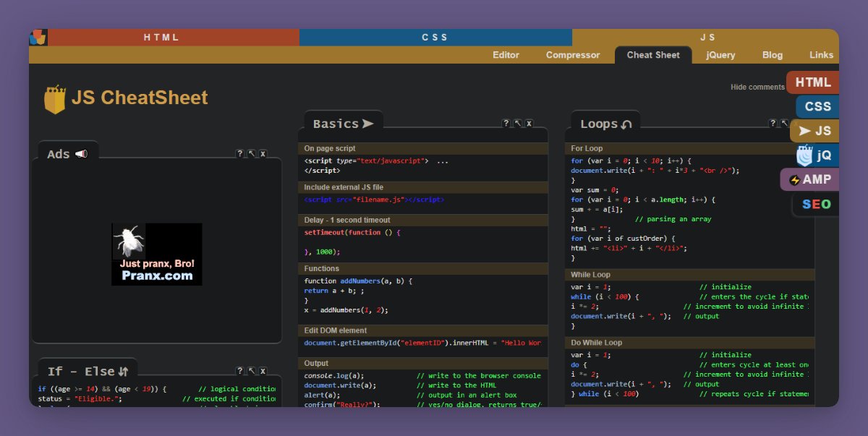Click the question mark icon on the Ads panel
The height and width of the screenshot is (436, 868).
239,153
